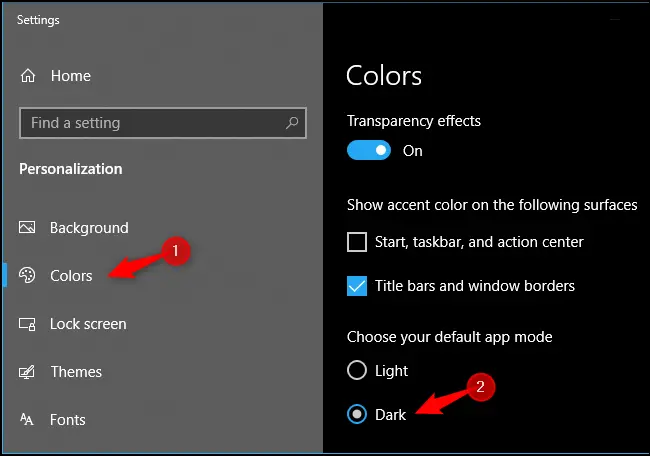The image size is (650, 456).
Task: Open the Themes section
Action: (x=76, y=372)
